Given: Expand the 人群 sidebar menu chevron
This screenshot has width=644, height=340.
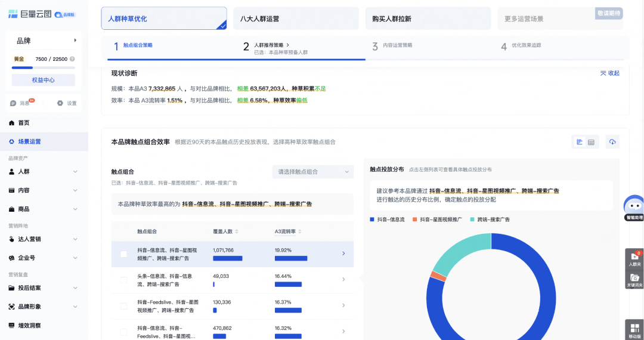Looking at the screenshot, I should (x=75, y=172).
